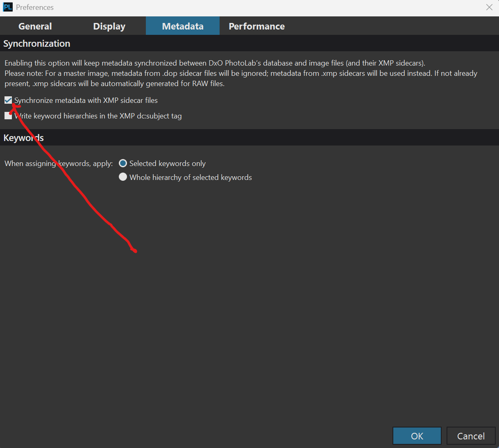Enable Write keyword hierarchies checkbox
This screenshot has height=448, width=499.
click(x=8, y=116)
